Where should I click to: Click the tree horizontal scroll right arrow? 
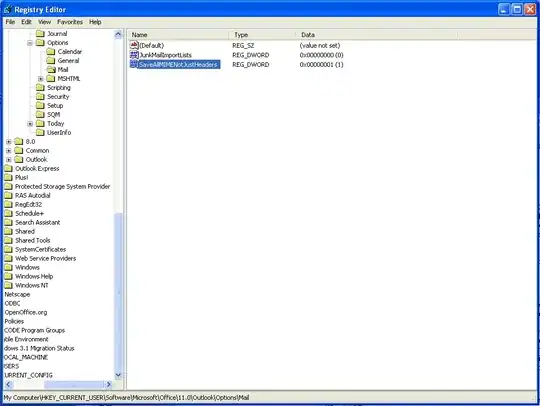click(x=108, y=384)
